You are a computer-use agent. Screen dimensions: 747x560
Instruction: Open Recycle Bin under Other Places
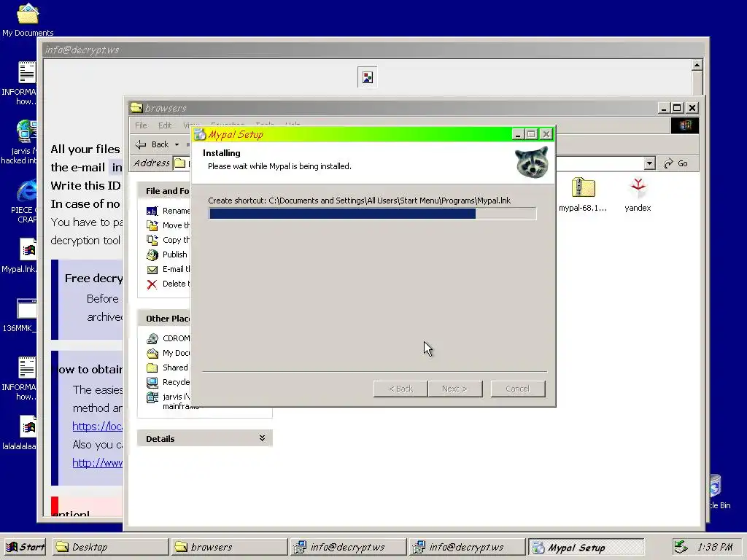coord(168,382)
